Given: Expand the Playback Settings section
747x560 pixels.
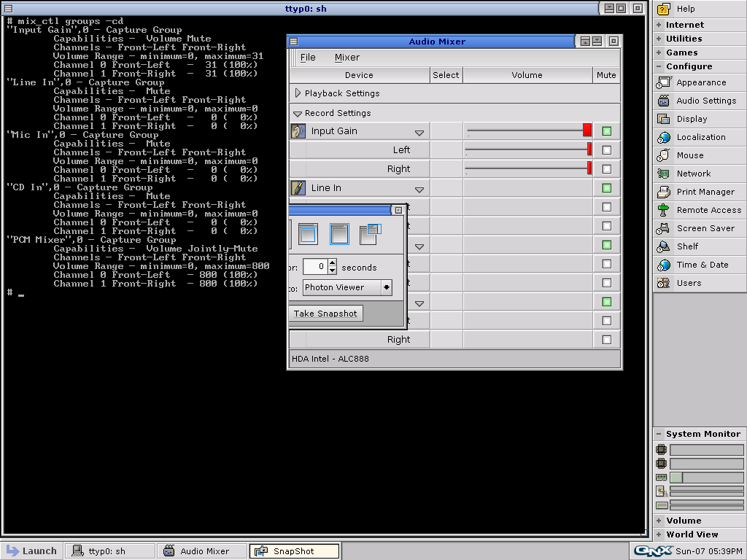Looking at the screenshot, I should tap(298, 93).
